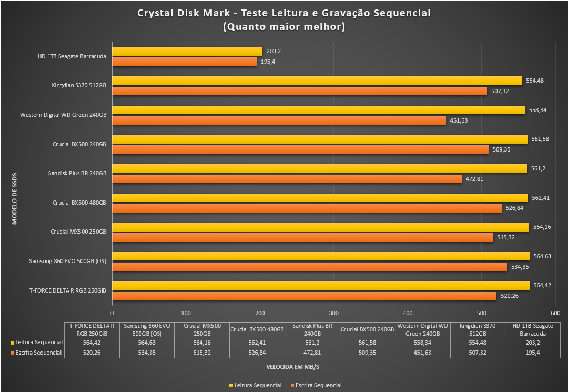
Task: Click the '526,84' data label beside the BX500 480GB bar
Action: (514, 208)
